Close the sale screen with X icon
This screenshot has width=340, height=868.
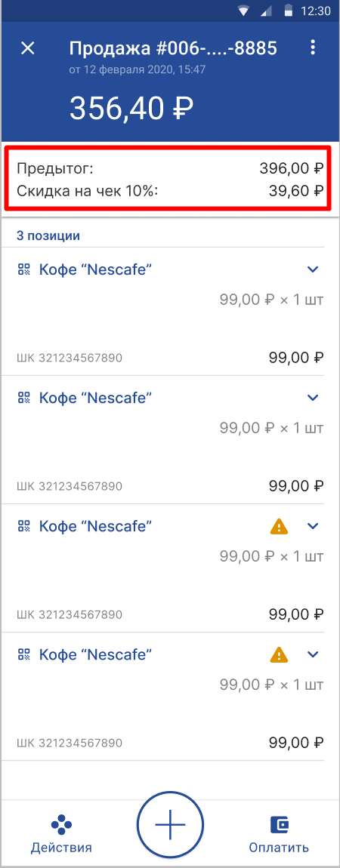coord(28,48)
